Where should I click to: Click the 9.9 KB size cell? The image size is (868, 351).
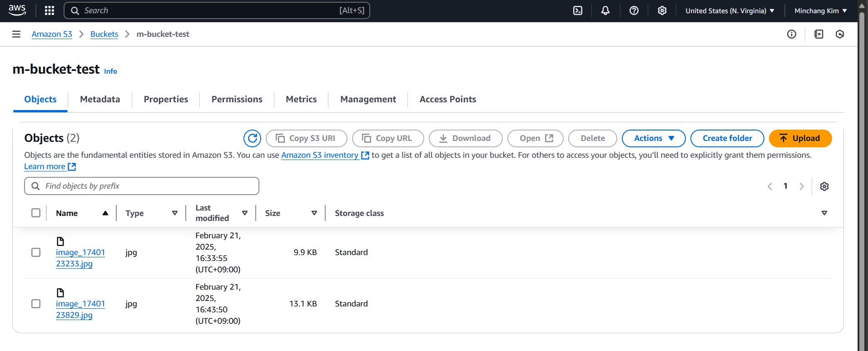[305, 252]
